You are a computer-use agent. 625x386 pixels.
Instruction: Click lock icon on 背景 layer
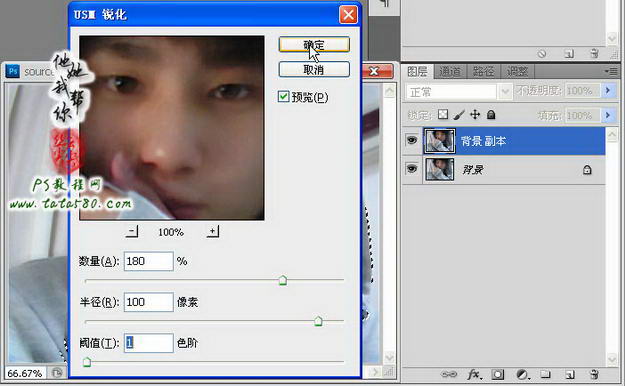point(587,170)
